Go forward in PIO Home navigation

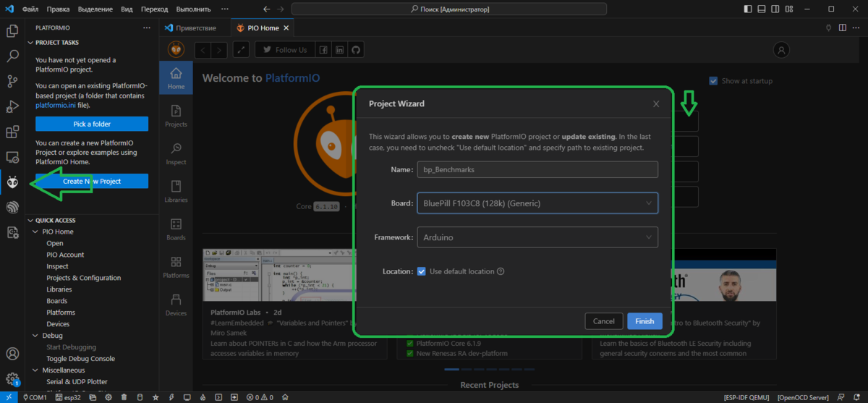pyautogui.click(x=218, y=50)
